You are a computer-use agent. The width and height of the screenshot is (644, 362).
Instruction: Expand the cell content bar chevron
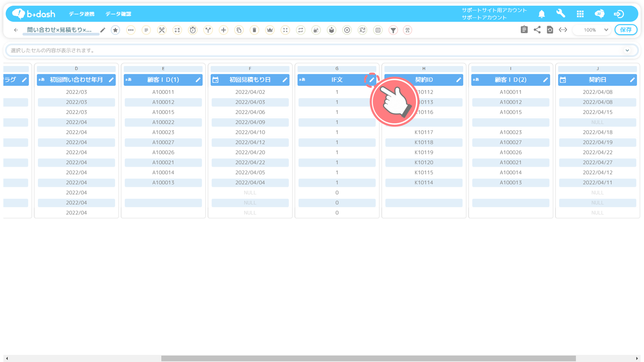[627, 50]
